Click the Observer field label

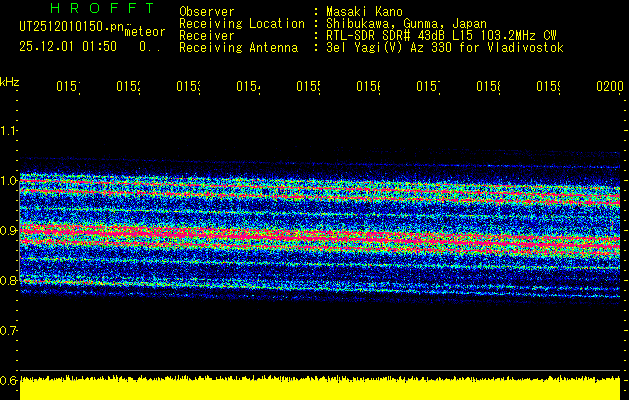pos(207,11)
